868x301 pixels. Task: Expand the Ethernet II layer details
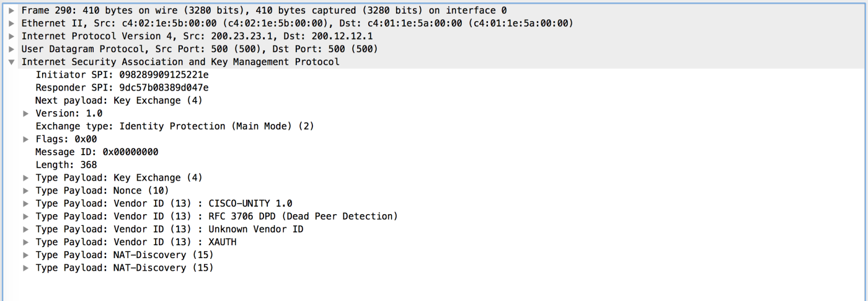tap(12, 24)
